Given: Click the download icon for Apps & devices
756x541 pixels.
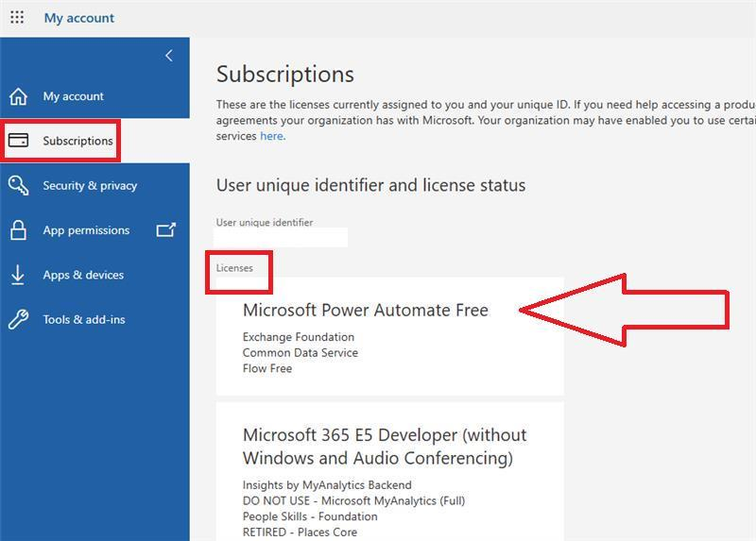Looking at the screenshot, I should pos(18,275).
